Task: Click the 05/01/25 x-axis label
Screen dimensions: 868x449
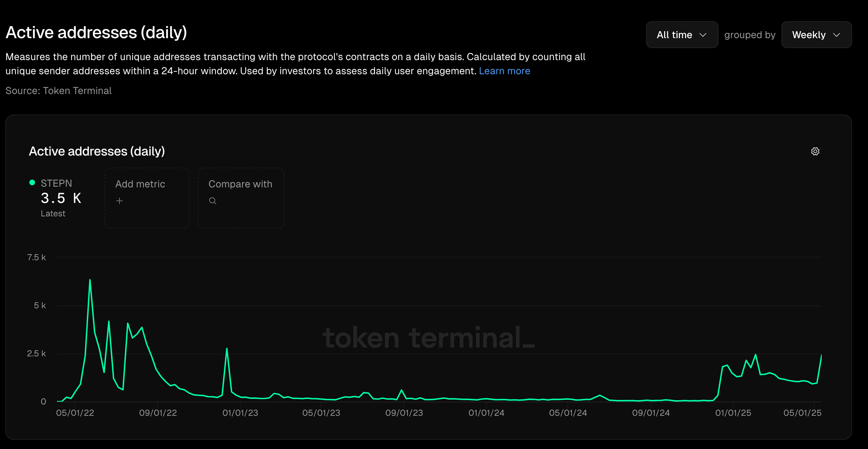Action: [x=802, y=413]
